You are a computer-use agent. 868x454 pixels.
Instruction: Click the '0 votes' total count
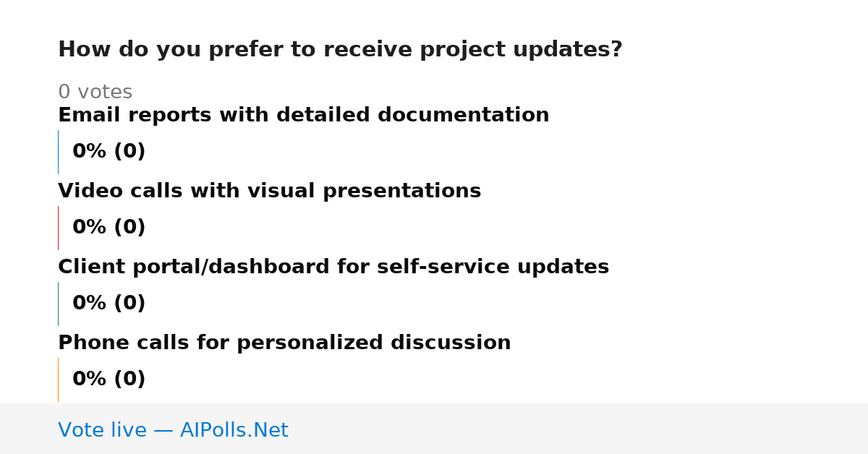pos(95,92)
